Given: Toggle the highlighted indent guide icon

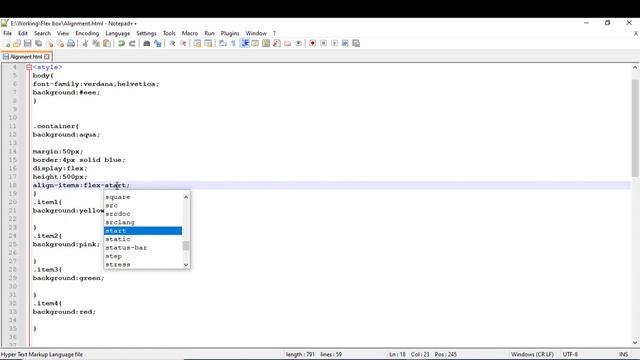Looking at the screenshot, I should coord(245,43).
